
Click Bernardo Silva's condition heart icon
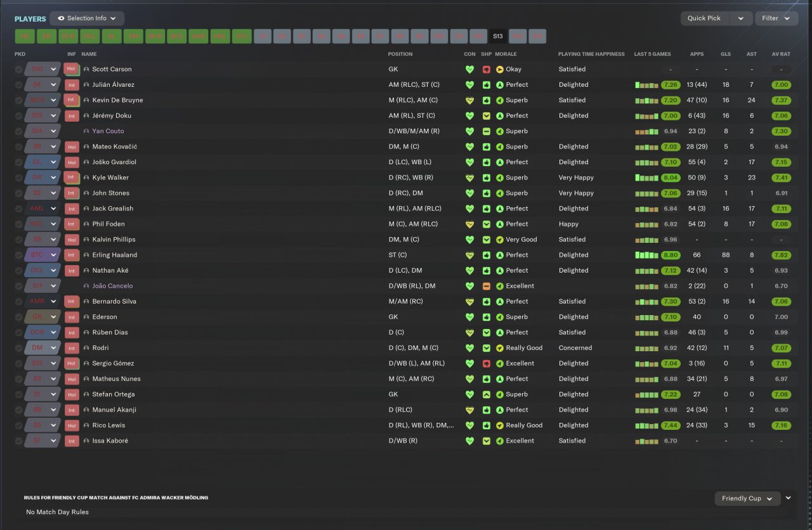pos(469,301)
